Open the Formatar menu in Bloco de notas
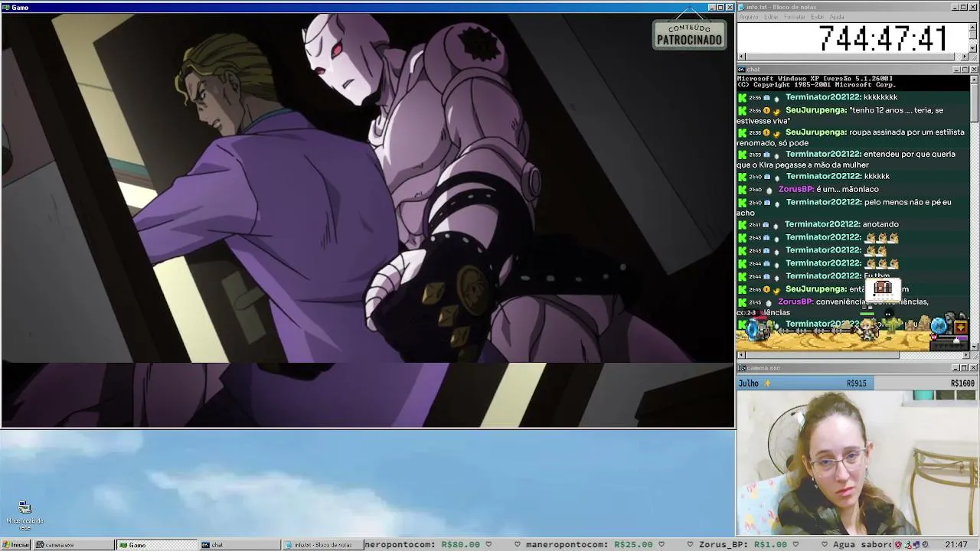 (795, 17)
